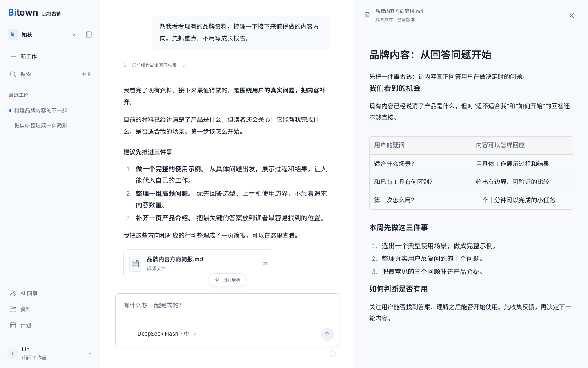Click the add attachment plus icon

[x=127, y=334]
